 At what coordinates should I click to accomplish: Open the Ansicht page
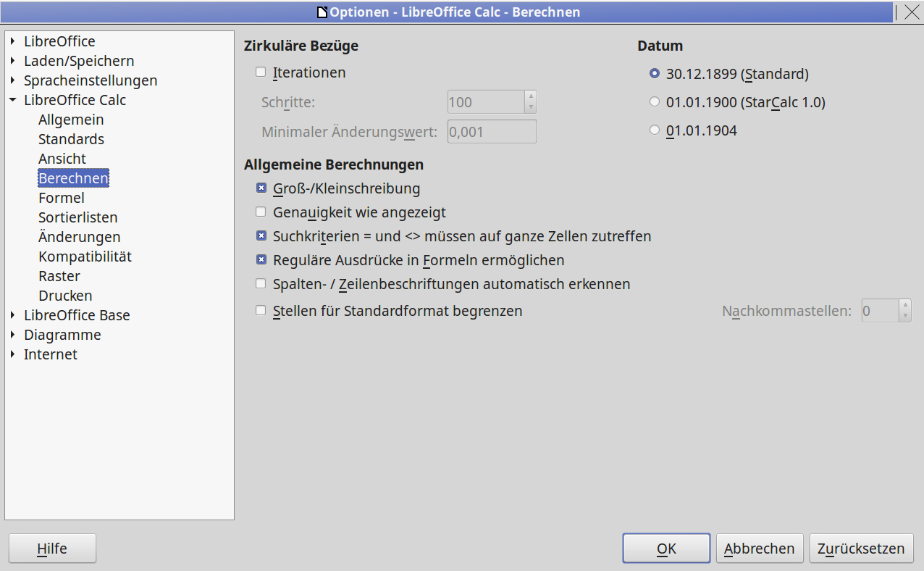click(62, 159)
